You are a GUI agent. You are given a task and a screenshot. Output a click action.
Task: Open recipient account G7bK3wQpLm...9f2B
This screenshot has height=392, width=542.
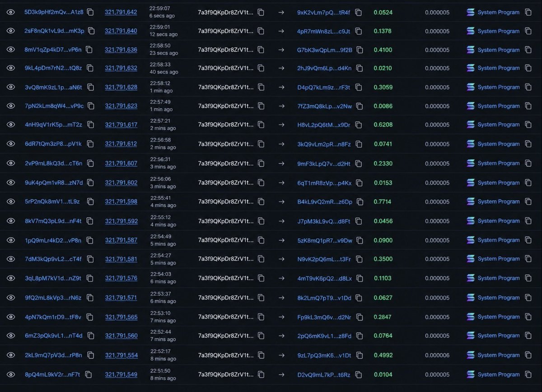click(324, 50)
